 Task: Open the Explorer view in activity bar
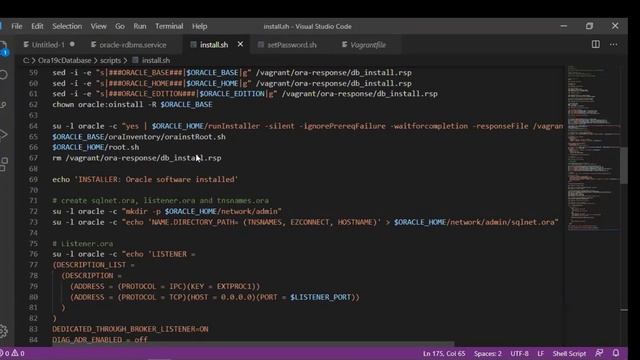click(4, 48)
